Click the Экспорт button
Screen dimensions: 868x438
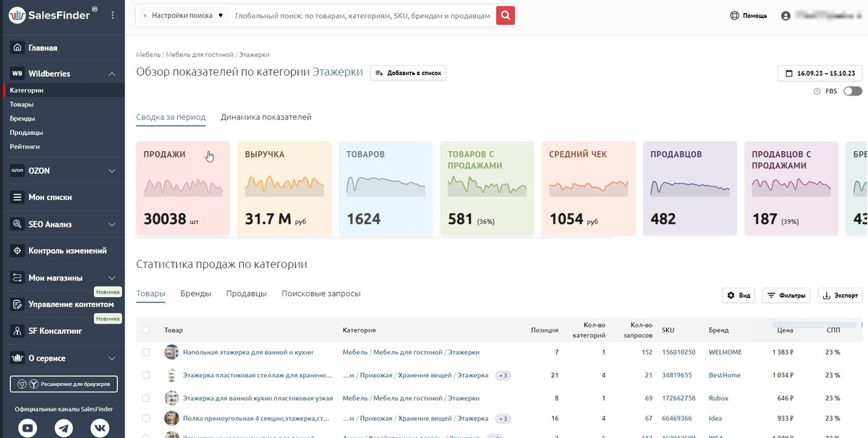point(840,295)
